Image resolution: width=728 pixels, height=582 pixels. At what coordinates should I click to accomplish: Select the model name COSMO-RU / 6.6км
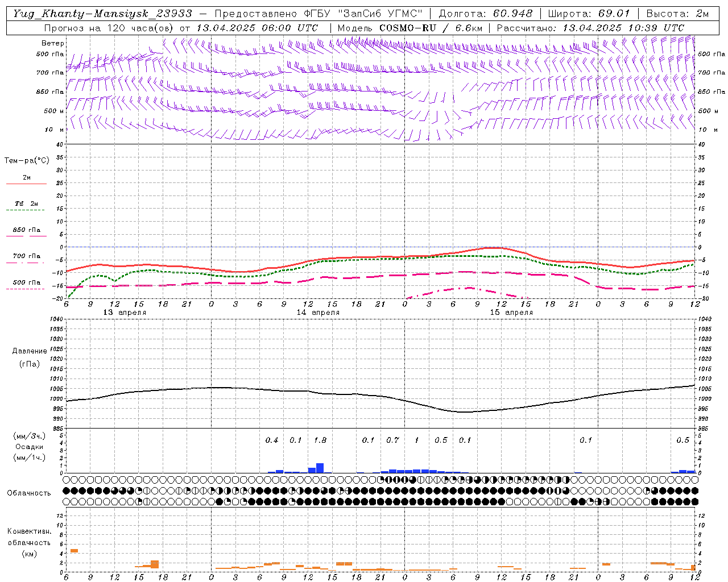click(x=431, y=28)
